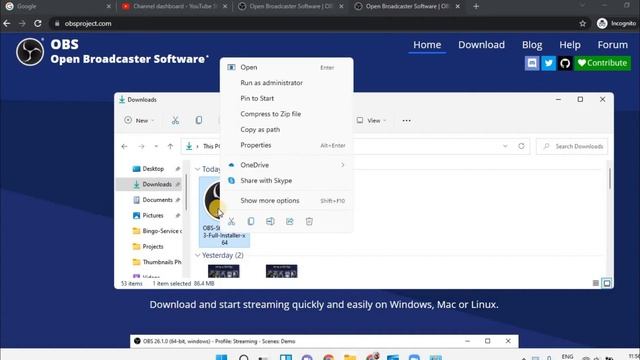The image size is (640, 360).
Task: Choose Compress to Zip file
Action: (287, 114)
